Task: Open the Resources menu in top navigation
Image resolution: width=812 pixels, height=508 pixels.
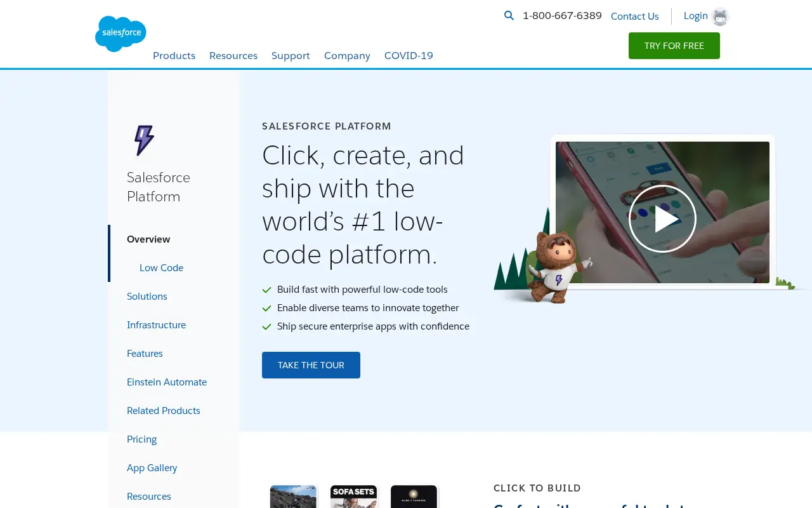Action: (x=233, y=55)
